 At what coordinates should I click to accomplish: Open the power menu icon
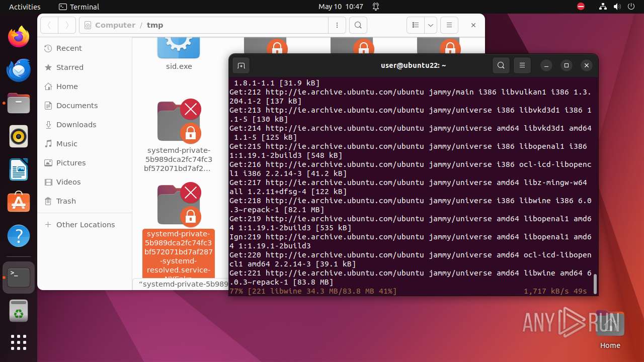(631, 7)
